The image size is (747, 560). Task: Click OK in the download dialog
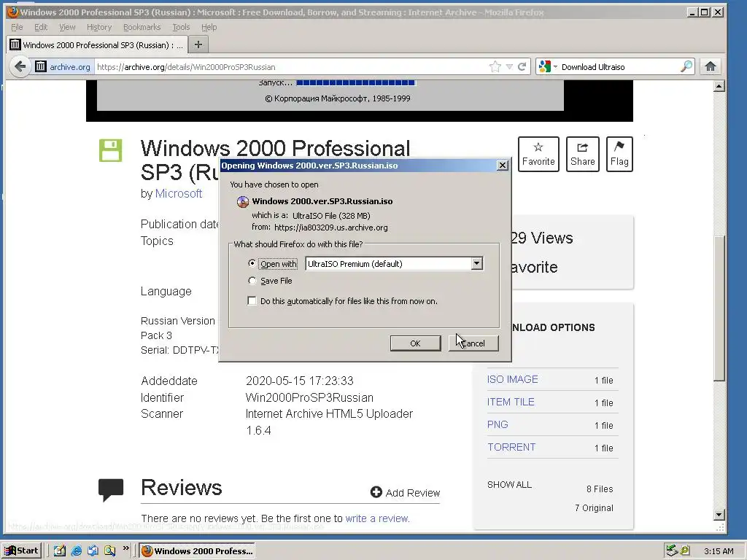pyautogui.click(x=415, y=343)
